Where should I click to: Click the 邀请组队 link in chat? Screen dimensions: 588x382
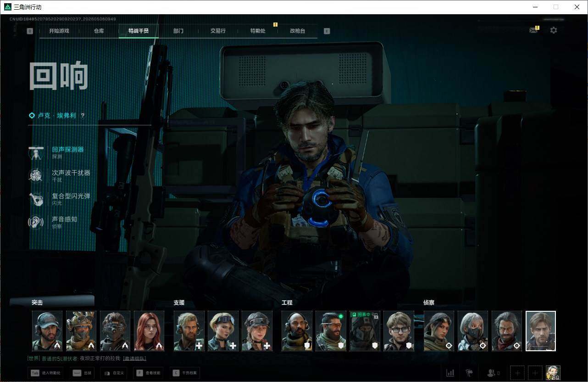[x=135, y=358]
